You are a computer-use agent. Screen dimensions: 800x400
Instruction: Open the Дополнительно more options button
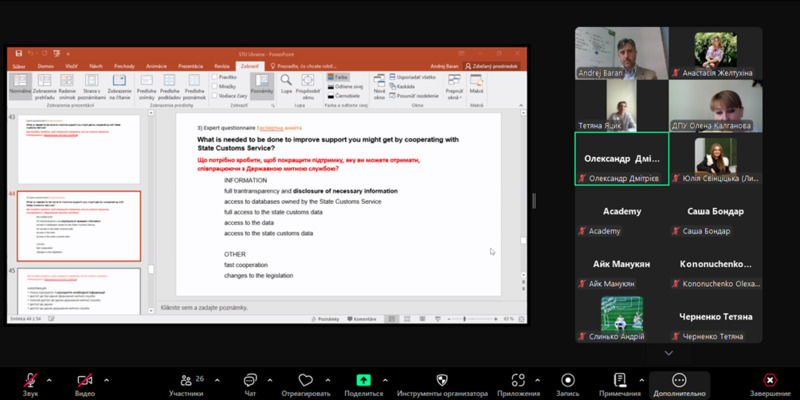679,385
